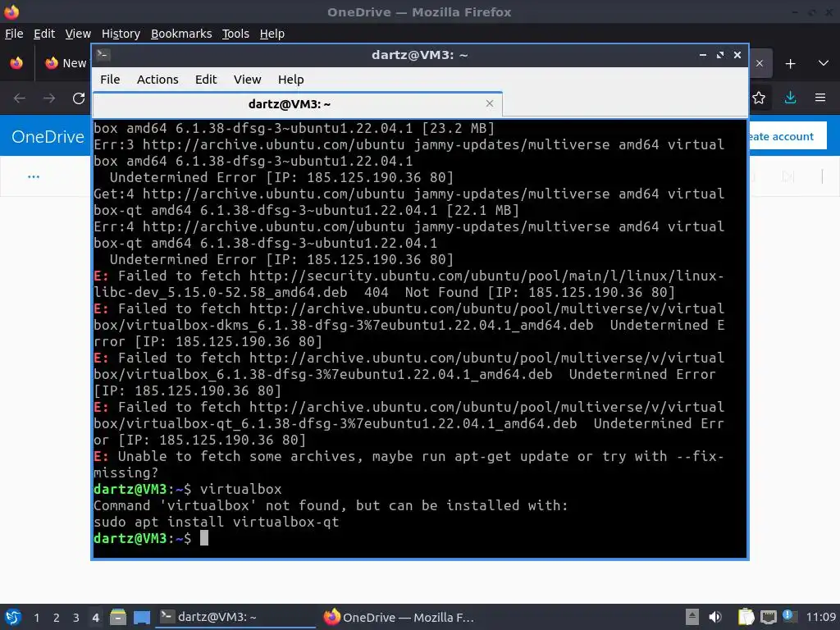Click the 'Unable to fetch some archives' line
This screenshot has width=840, height=630.
(409, 464)
